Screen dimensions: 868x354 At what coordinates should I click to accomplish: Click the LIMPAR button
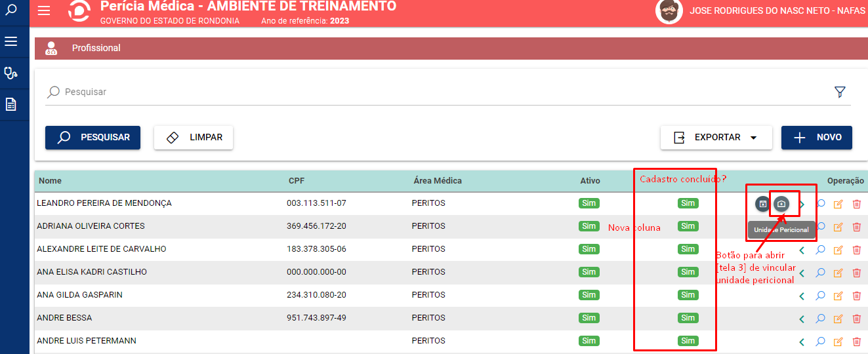[194, 138]
